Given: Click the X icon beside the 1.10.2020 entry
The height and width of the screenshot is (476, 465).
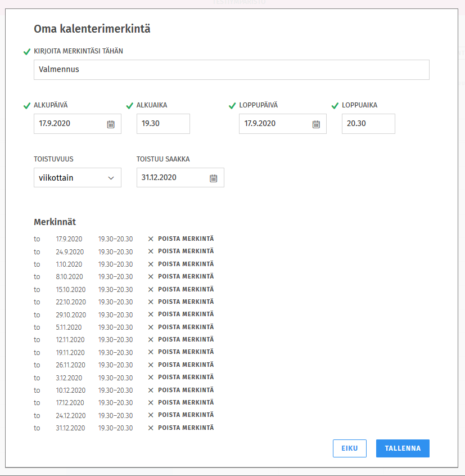Looking at the screenshot, I should (x=151, y=264).
